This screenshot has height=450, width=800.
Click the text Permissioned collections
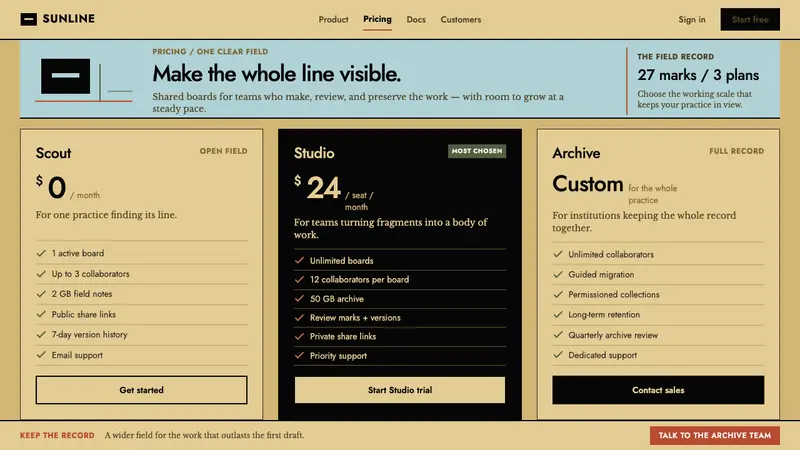[x=614, y=294]
